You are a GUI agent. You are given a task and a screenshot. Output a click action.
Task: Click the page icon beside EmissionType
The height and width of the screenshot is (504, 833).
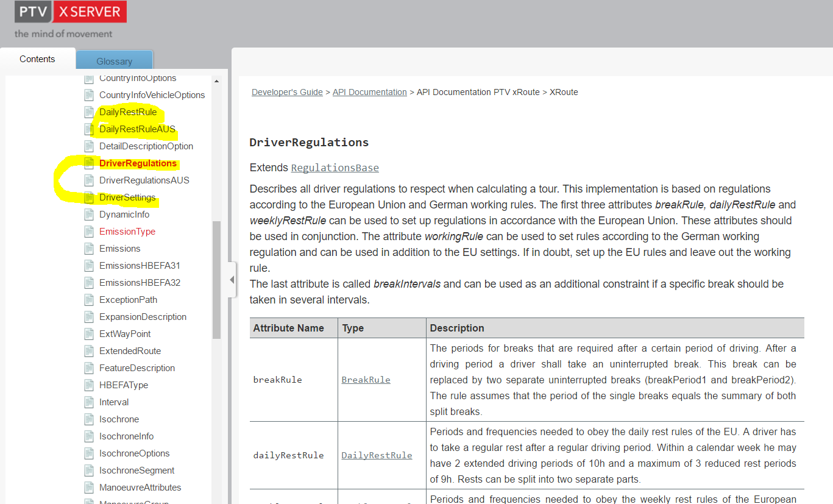(x=89, y=232)
